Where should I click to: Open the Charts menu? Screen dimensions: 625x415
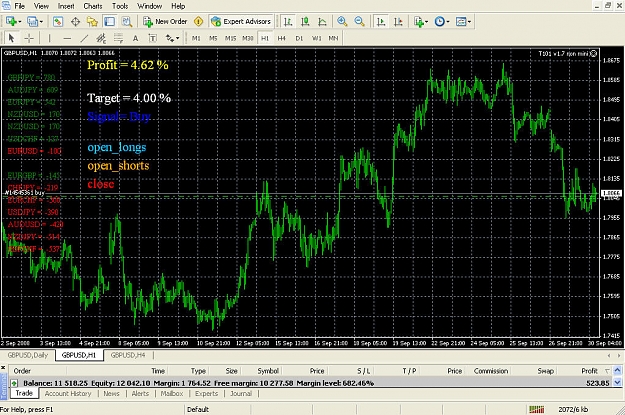(93, 6)
